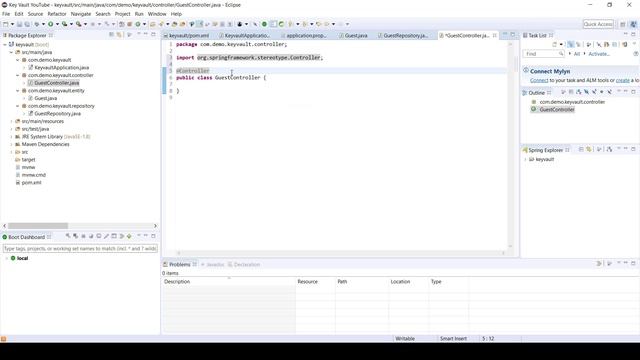The image size is (640, 360).
Task: Expand src/main/resources folder
Action: [x=11, y=122]
